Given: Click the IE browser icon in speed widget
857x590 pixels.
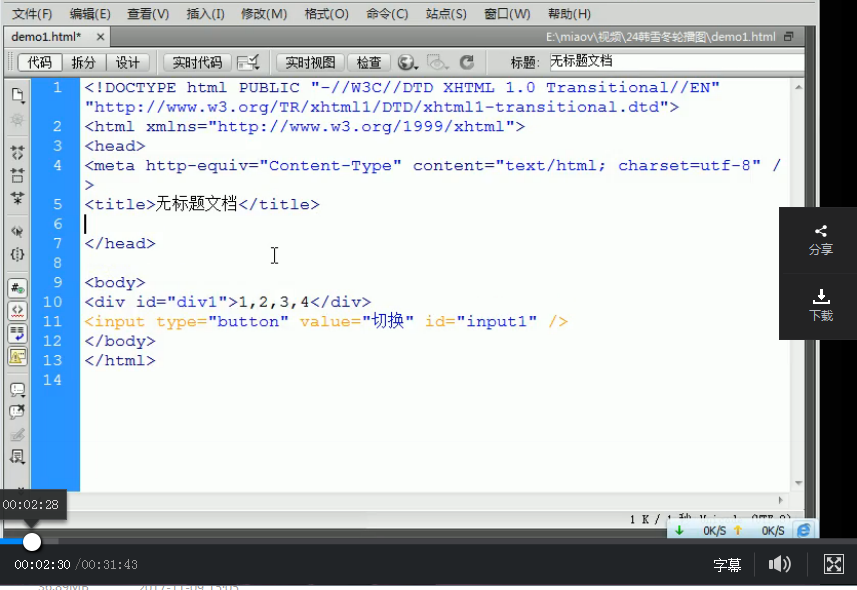Looking at the screenshot, I should (x=804, y=530).
